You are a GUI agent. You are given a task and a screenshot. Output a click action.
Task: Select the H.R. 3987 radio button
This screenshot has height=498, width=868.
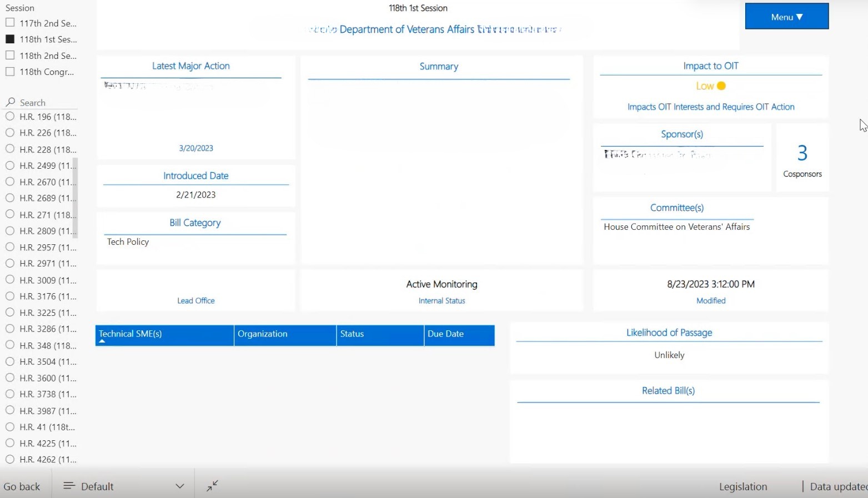click(x=10, y=410)
